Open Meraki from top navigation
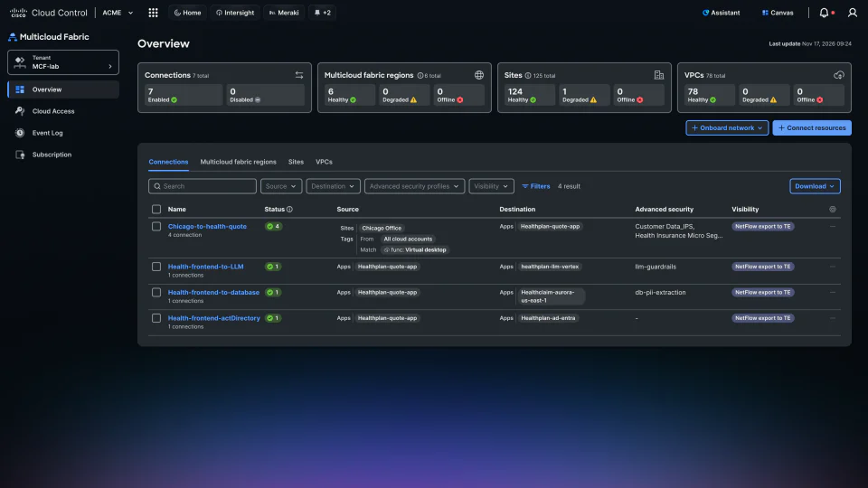Image resolution: width=868 pixels, height=488 pixels. 284,13
